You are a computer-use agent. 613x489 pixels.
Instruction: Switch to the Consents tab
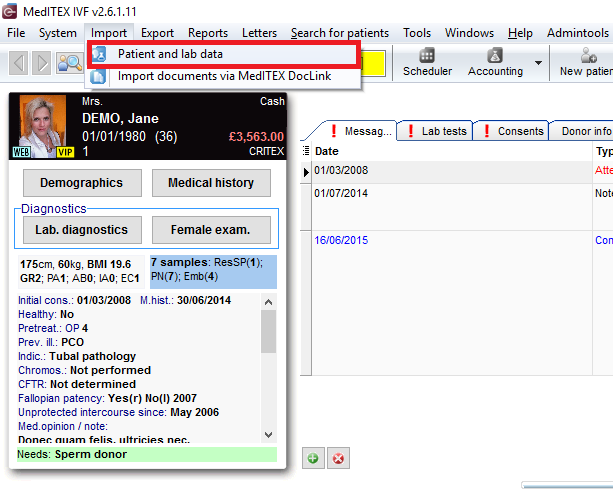512,131
